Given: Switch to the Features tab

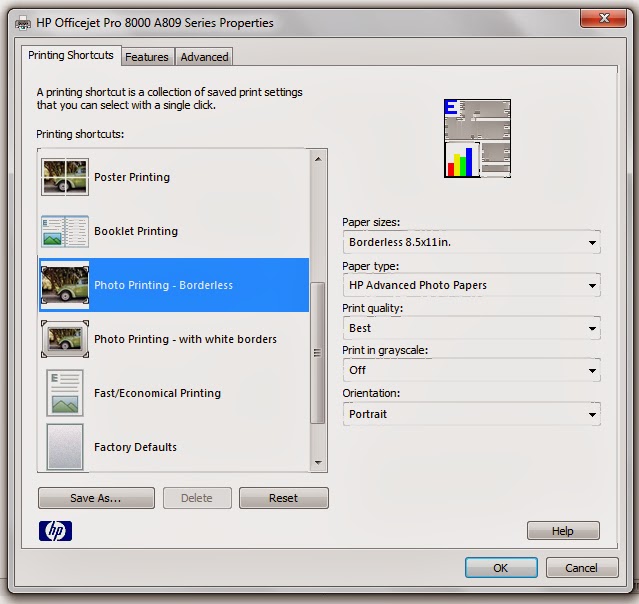Looking at the screenshot, I should (147, 57).
